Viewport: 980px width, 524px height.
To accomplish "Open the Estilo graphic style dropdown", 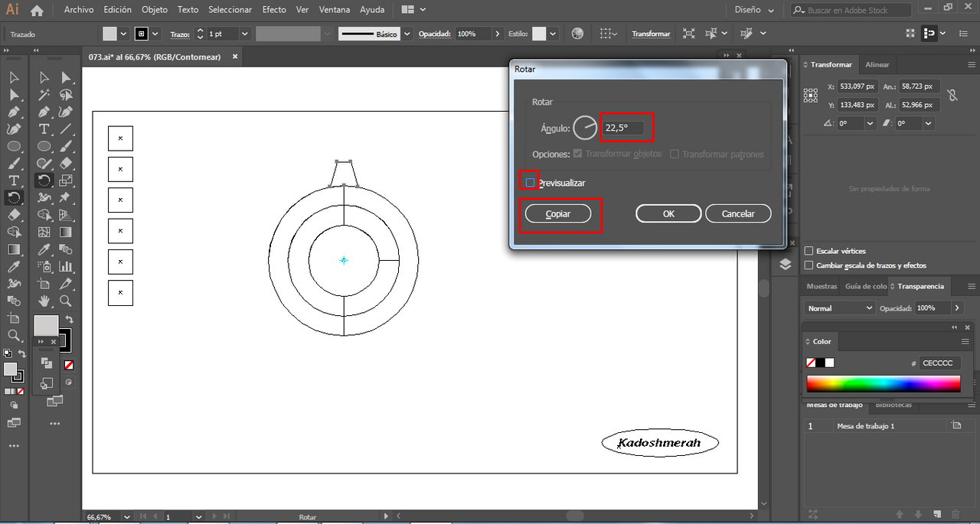I will coord(553,34).
